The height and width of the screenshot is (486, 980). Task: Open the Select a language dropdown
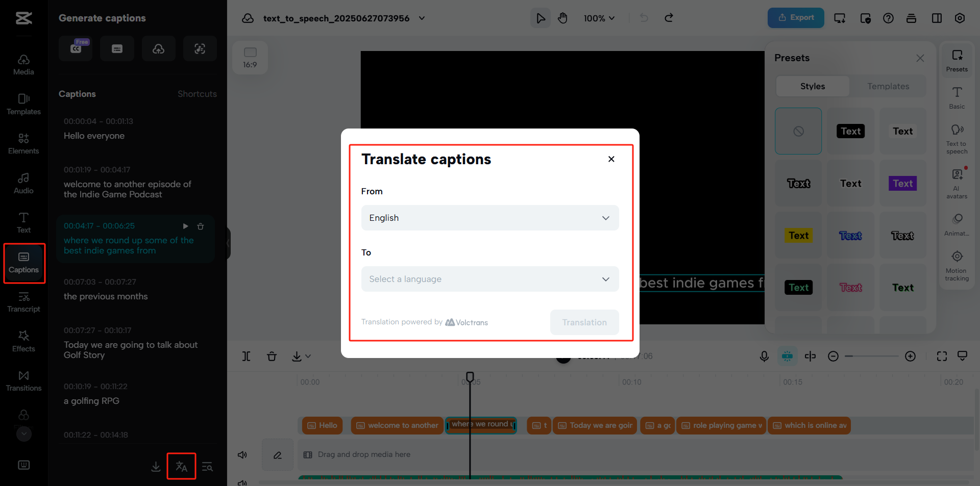point(489,279)
